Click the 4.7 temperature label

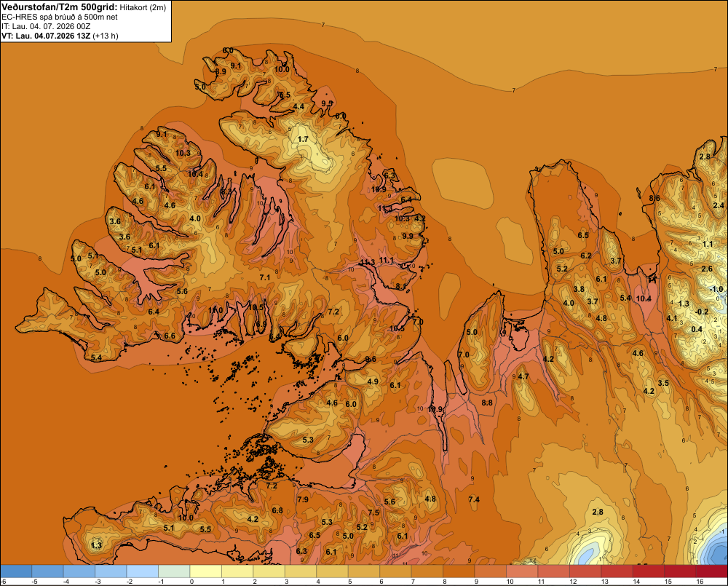tap(523, 376)
